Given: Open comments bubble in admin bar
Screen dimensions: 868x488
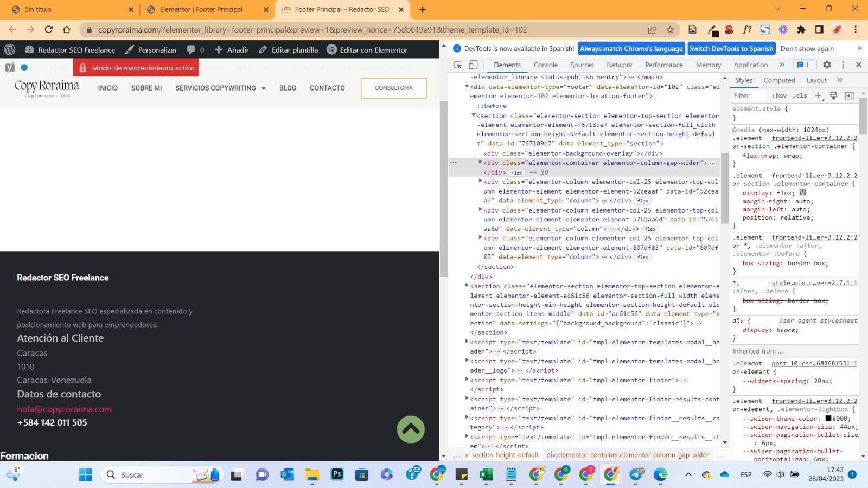Looking at the screenshot, I should 196,49.
